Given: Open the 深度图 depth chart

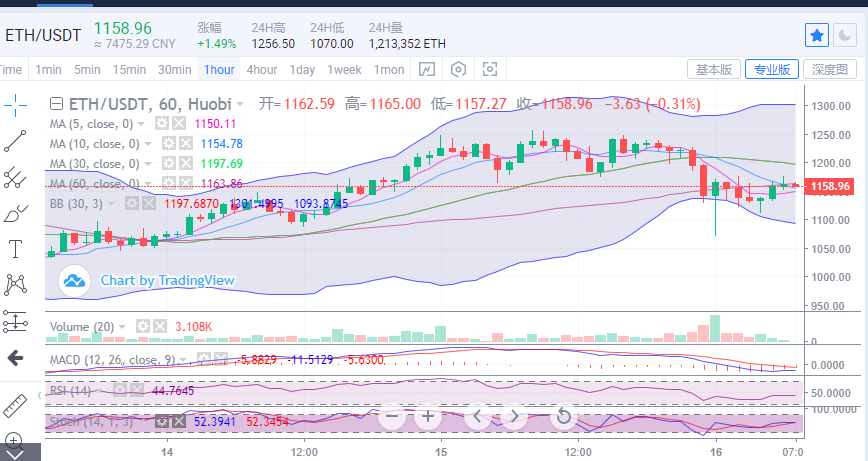Looking at the screenshot, I should coord(830,70).
